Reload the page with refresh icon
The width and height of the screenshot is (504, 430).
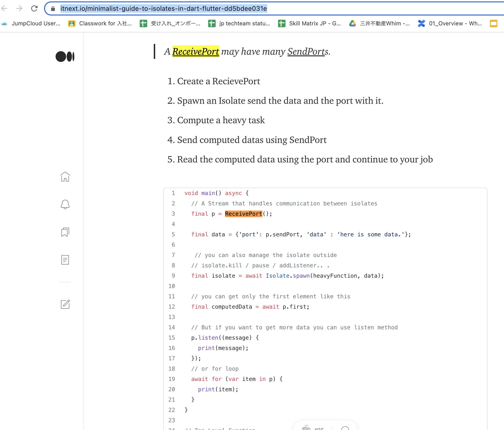(x=34, y=8)
